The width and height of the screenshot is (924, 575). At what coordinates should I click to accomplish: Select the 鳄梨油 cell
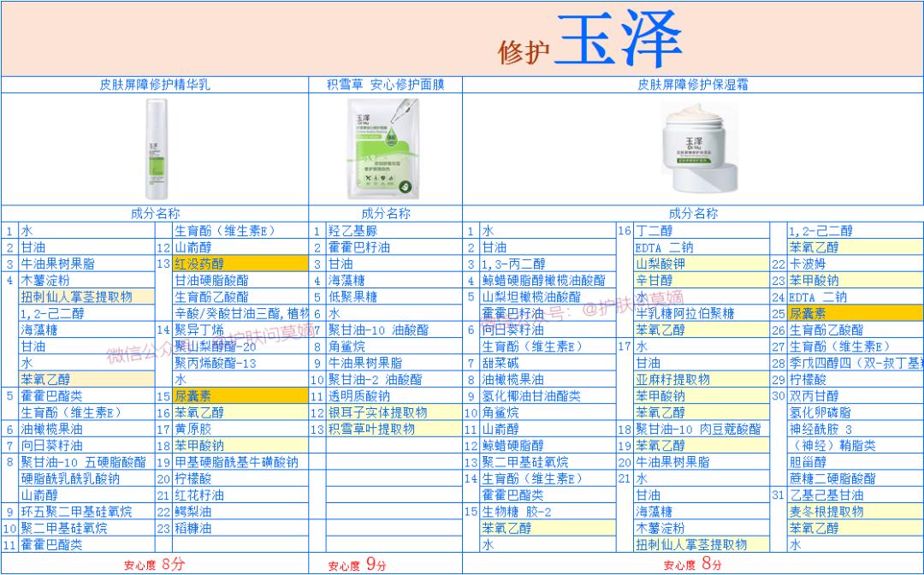click(240, 512)
